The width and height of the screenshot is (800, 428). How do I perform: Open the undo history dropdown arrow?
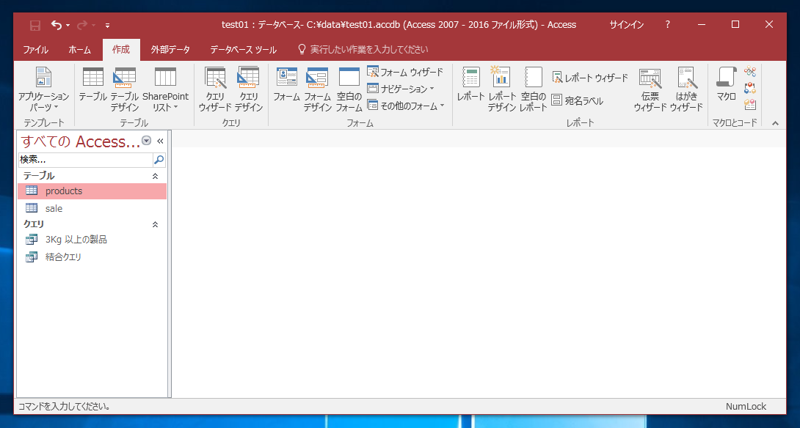point(68,24)
